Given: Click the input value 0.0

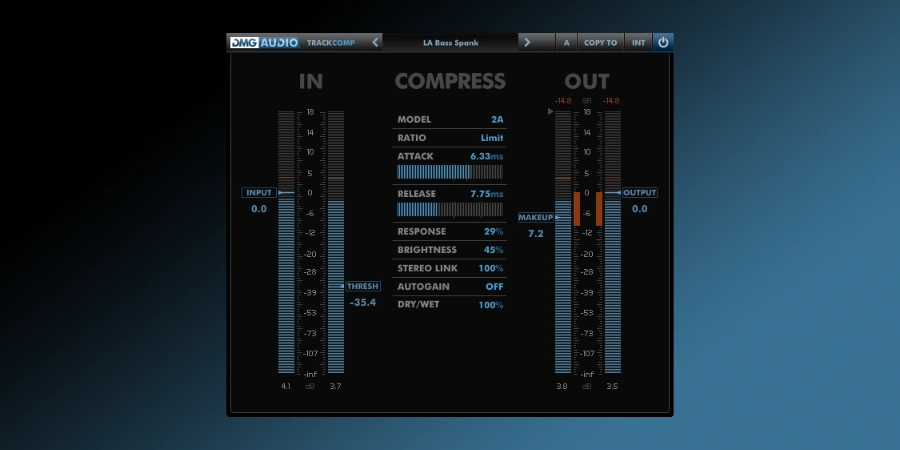Looking at the screenshot, I should [x=259, y=209].
